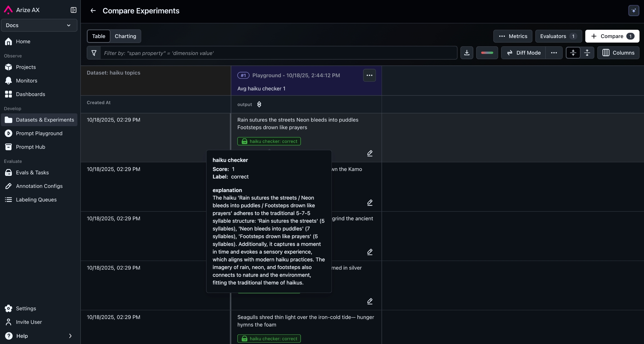Switch to the Charting tab
The height and width of the screenshot is (344, 644).
point(125,36)
